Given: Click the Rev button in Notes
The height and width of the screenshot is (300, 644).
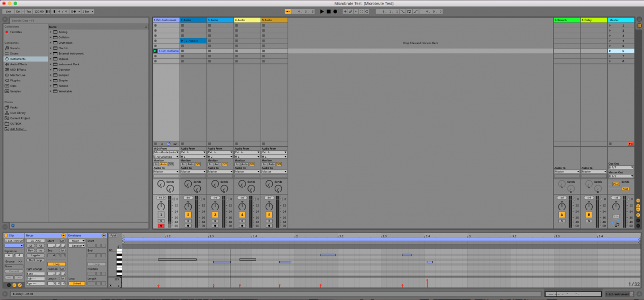Looking at the screenshot, I should pos(31,250).
